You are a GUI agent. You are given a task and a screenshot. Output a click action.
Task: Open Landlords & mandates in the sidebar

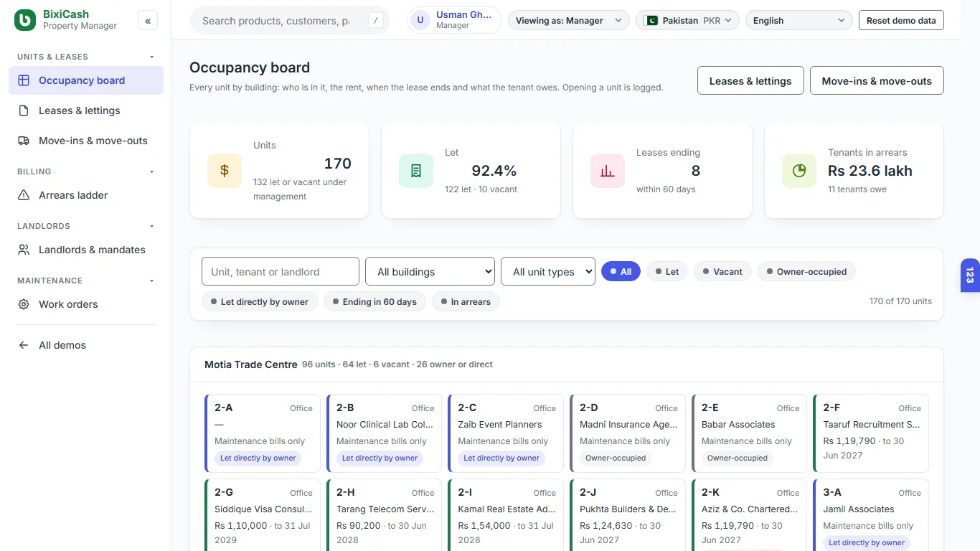click(86, 250)
